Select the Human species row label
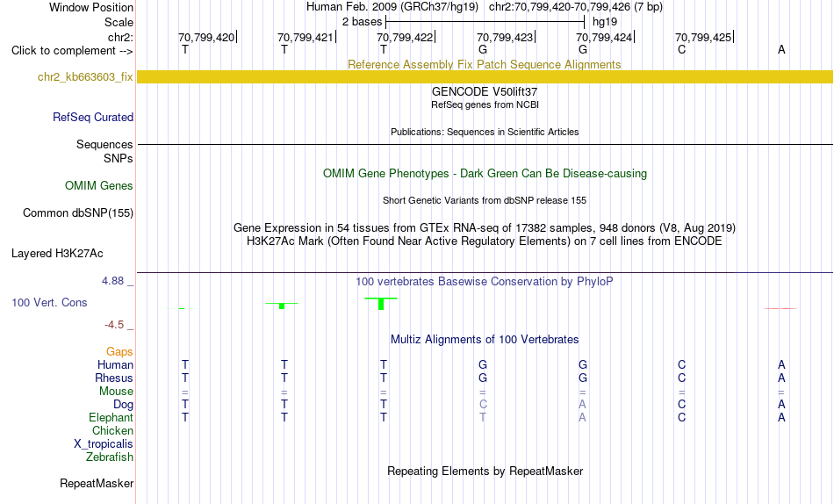 click(x=115, y=364)
